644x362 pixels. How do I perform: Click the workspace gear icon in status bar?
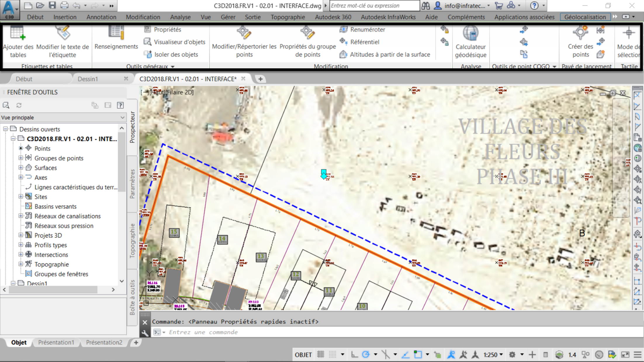click(512, 355)
